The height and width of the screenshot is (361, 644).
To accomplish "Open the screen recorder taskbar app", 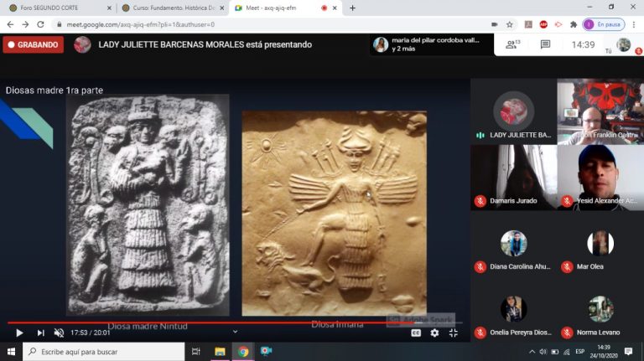I will pos(266,352).
